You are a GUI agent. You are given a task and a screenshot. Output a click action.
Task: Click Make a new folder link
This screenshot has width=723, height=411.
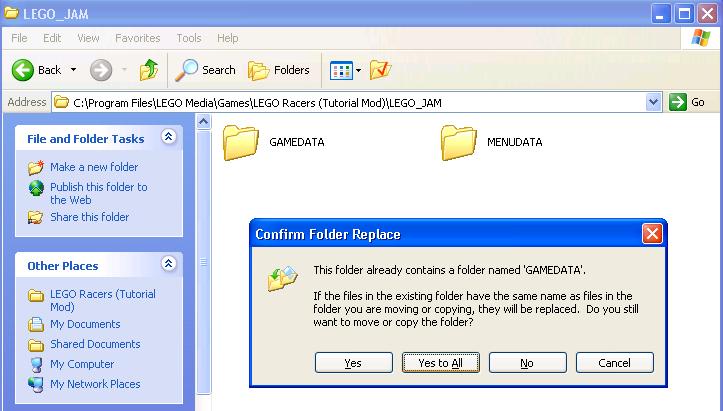94,167
